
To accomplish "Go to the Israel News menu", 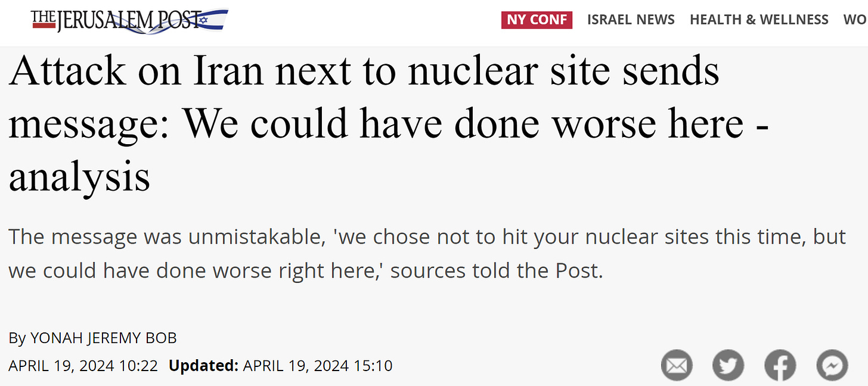I will point(631,20).
